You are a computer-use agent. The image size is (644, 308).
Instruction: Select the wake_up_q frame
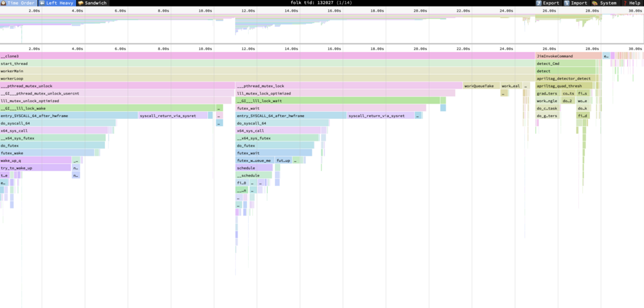pos(35,160)
